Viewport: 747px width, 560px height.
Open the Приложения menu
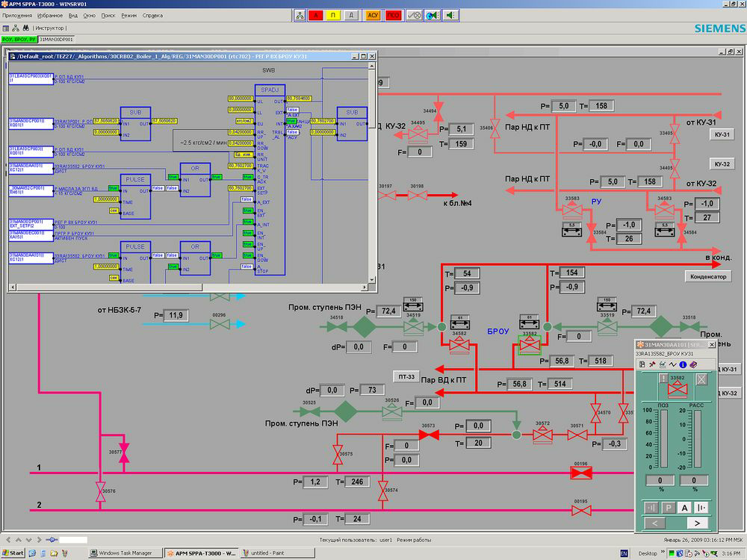click(x=16, y=15)
